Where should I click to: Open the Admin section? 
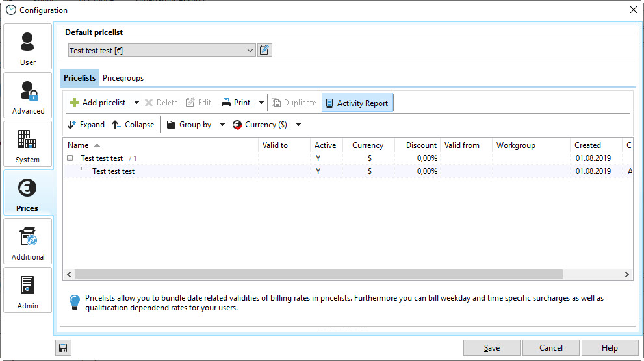coord(28,290)
